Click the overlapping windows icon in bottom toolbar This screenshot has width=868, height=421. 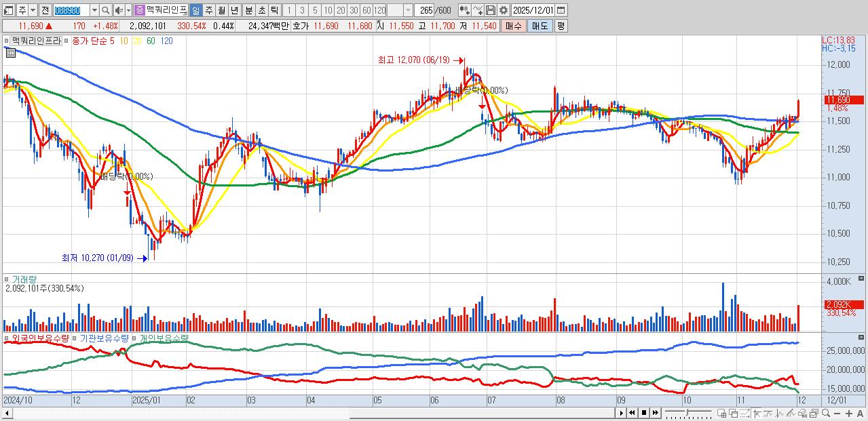click(x=734, y=413)
